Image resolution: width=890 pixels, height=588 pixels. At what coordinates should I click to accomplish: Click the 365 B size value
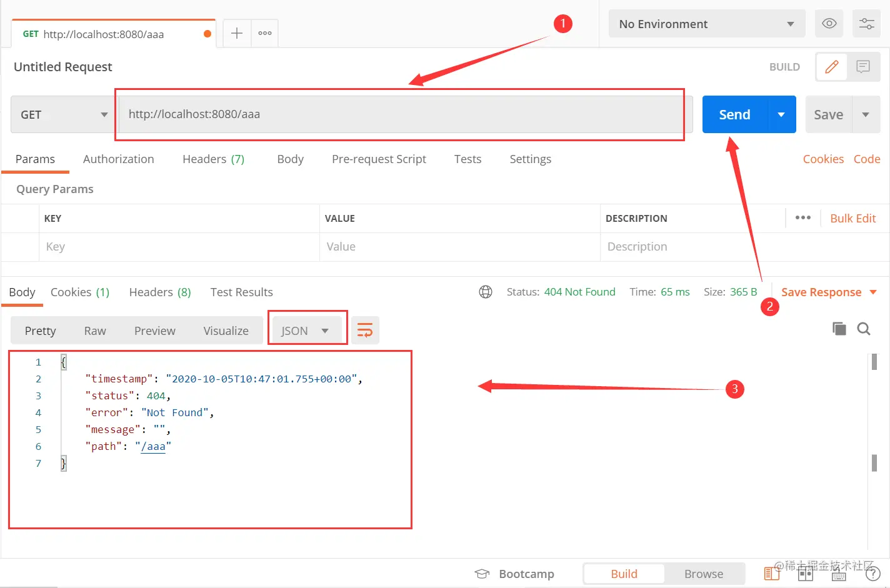tap(743, 292)
